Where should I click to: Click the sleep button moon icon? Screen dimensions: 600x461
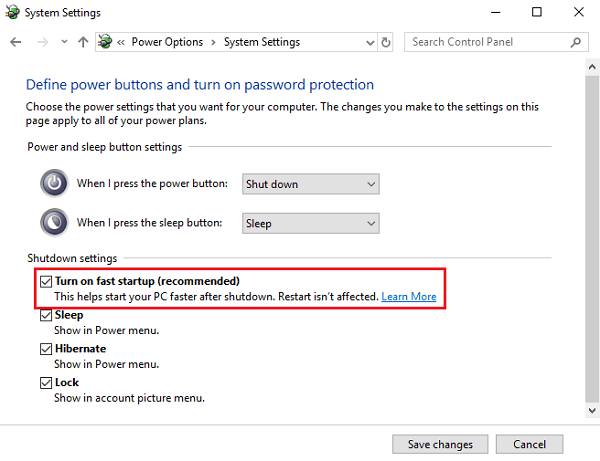point(53,223)
